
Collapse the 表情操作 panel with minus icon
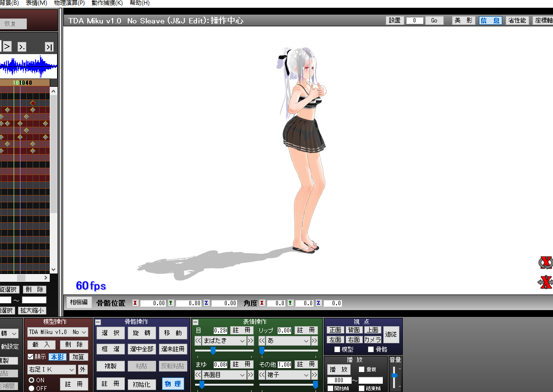point(196,322)
